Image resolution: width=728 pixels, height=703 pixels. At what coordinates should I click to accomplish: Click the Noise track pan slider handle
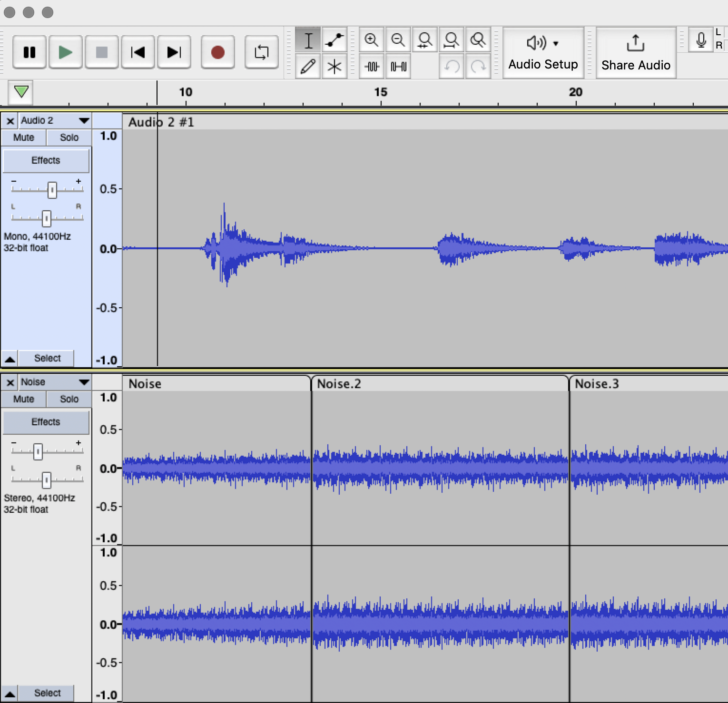pyautogui.click(x=46, y=480)
